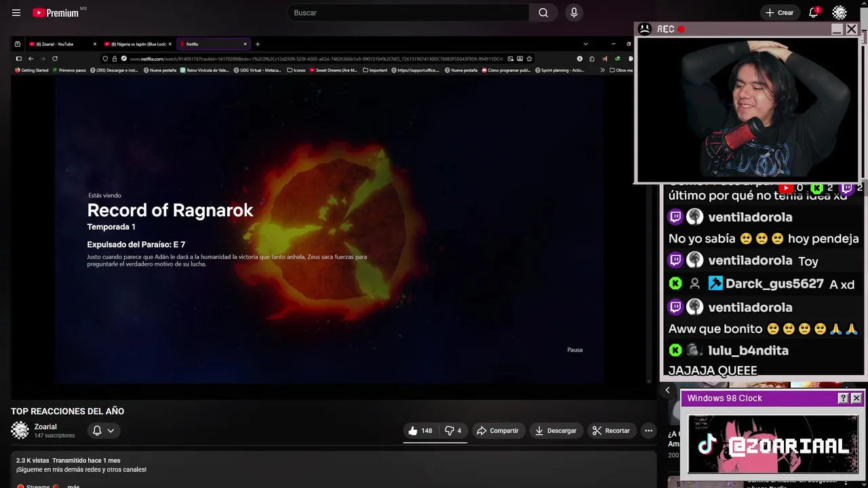Close the Windows 98 Clock overlay
868x488 pixels.
(856, 399)
